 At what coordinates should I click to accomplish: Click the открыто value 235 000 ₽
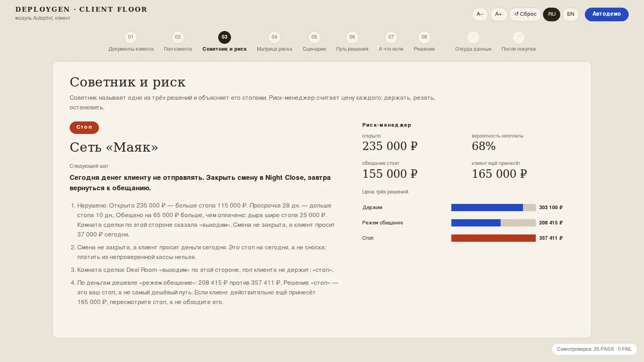pos(390,146)
